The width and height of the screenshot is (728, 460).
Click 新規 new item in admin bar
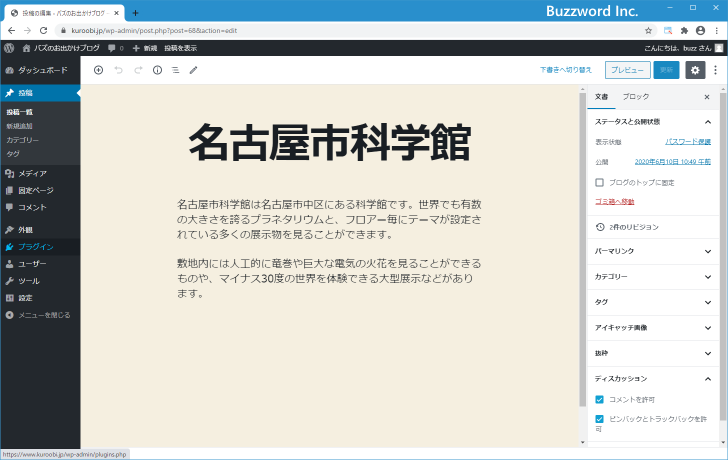pos(145,48)
